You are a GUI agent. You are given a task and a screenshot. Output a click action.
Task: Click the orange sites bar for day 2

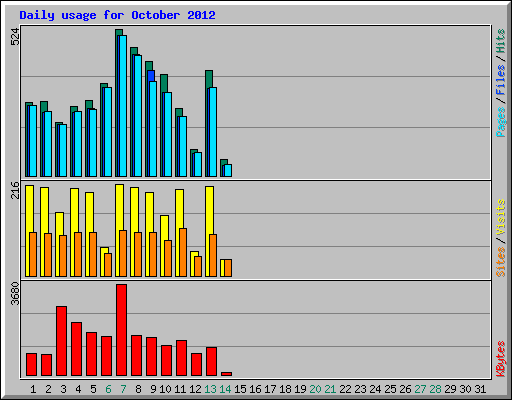tap(48, 255)
